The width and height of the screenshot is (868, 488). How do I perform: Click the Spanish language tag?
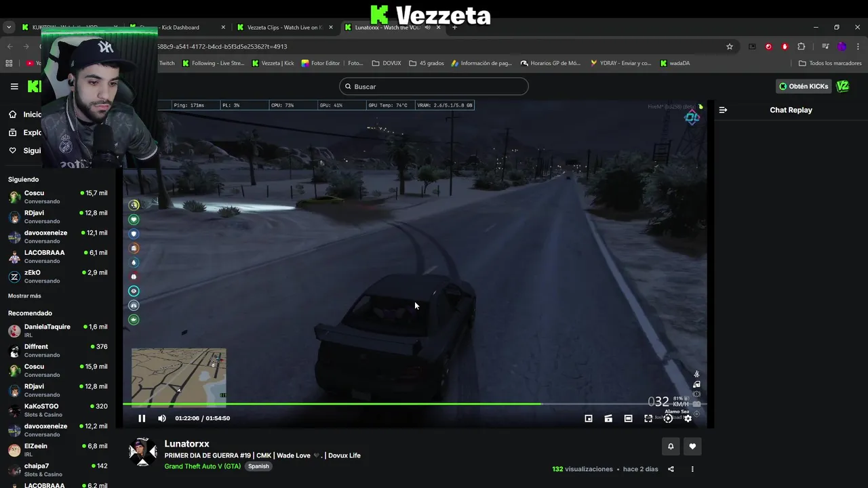click(258, 466)
